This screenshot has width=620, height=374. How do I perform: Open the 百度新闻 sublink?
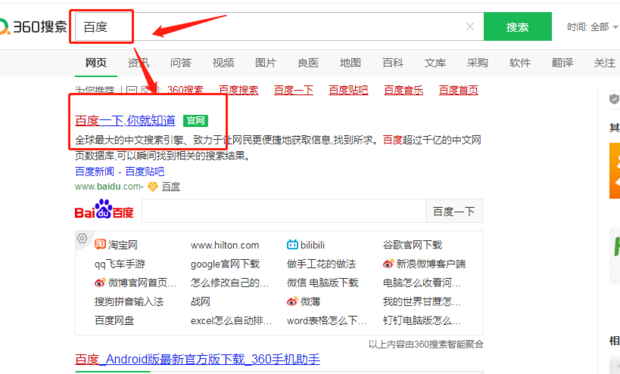[95, 171]
